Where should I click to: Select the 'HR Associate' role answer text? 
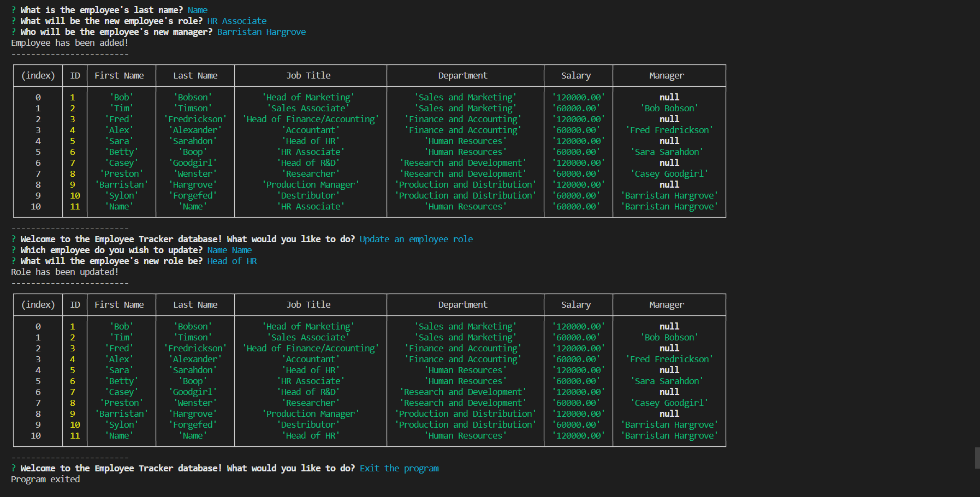pos(236,21)
